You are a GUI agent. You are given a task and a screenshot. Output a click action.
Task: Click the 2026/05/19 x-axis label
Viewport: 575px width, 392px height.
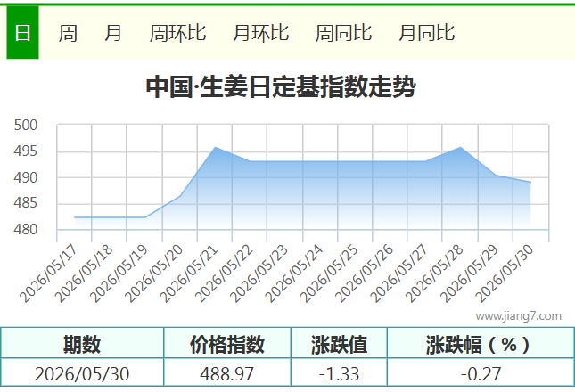click(118, 274)
